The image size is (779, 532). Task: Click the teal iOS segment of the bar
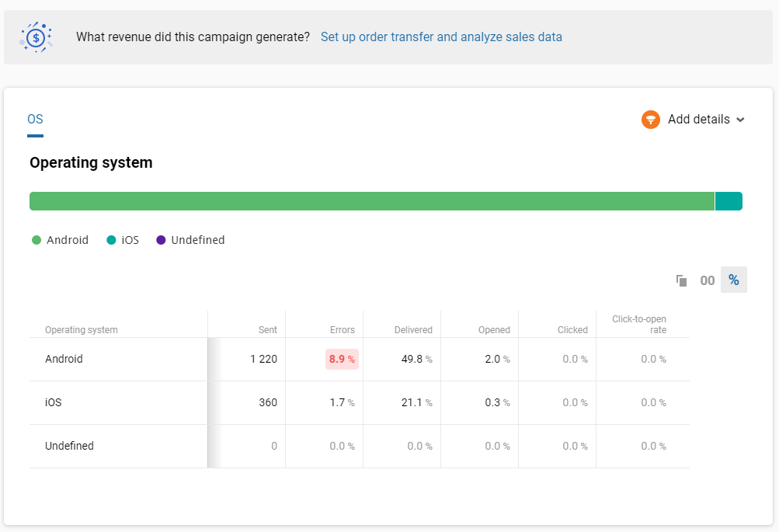pyautogui.click(x=729, y=201)
